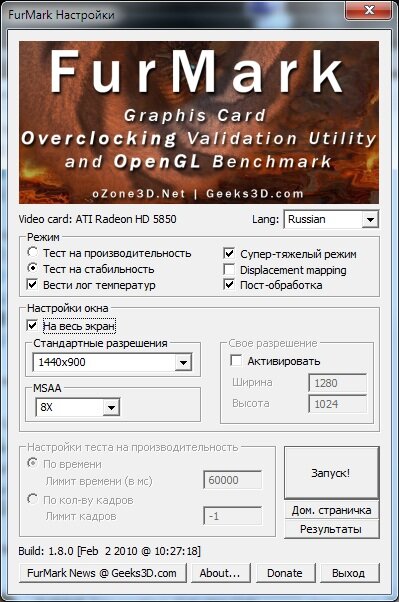This screenshot has width=399, height=602.
Task: Open the MSAA 8X dropdown
Action: 78,407
